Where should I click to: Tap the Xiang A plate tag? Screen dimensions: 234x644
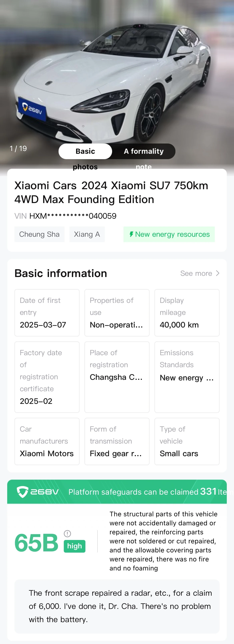pos(87,234)
